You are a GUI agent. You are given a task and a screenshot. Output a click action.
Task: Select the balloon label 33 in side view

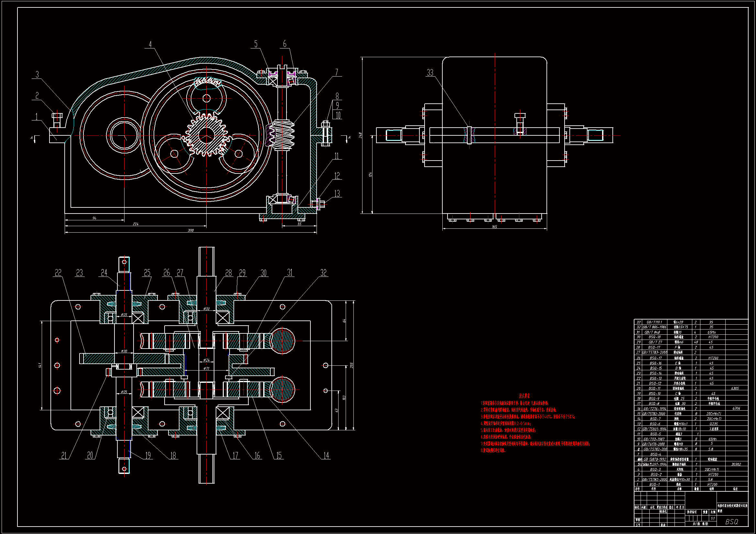coord(430,73)
